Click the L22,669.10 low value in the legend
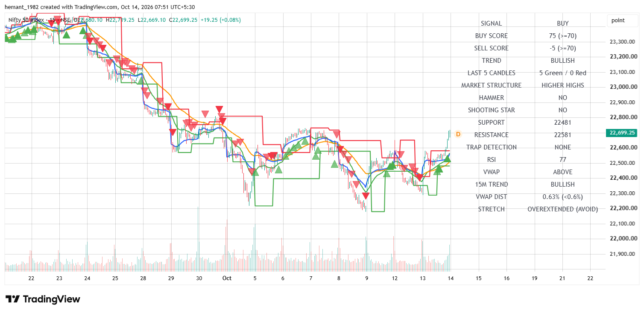644x313 pixels. click(152, 20)
